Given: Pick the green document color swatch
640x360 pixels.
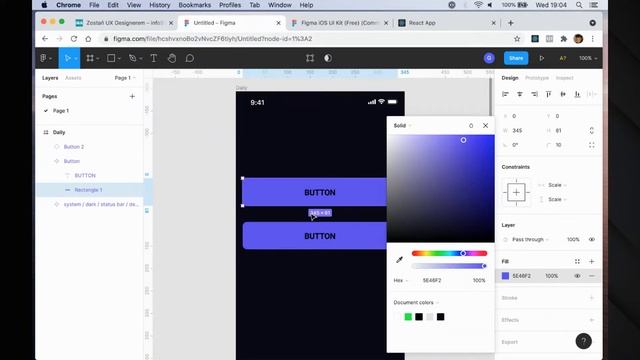Looking at the screenshot, I should point(408,317).
